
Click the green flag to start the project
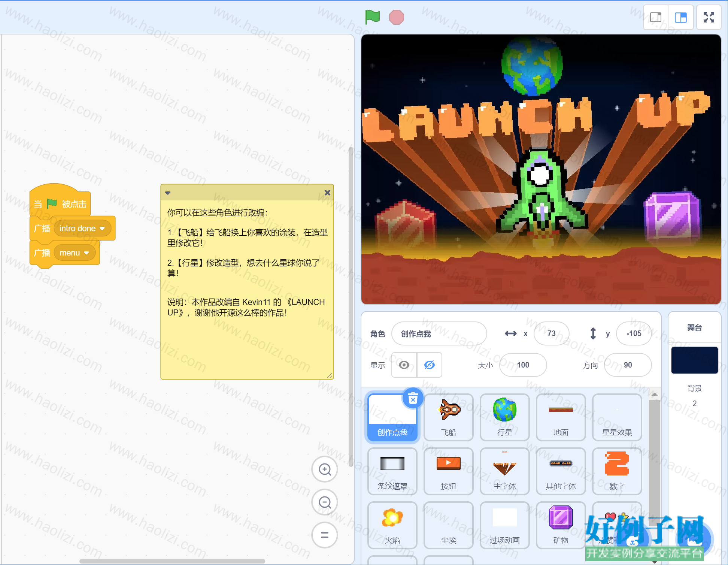372,17
